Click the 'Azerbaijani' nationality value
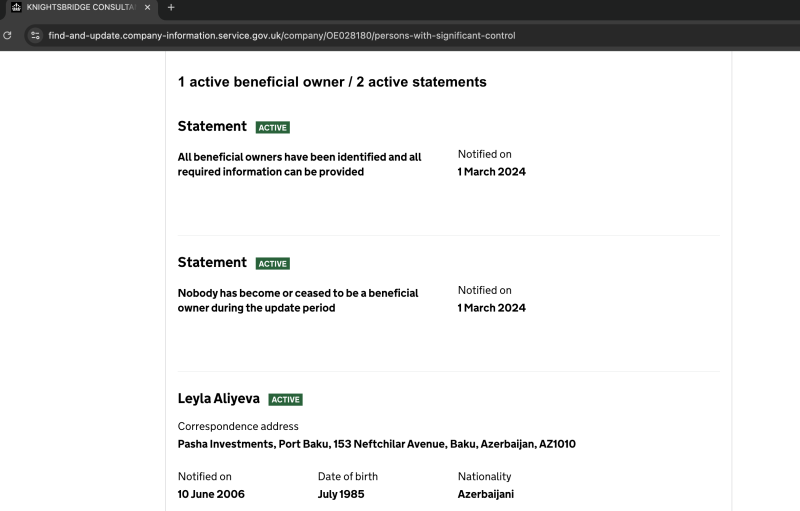800x511 pixels. [x=486, y=494]
